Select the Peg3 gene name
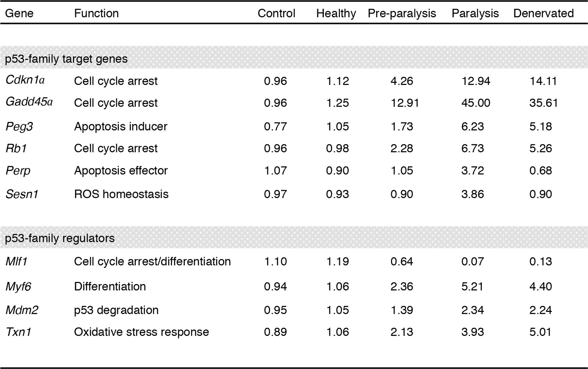 pyautogui.click(x=19, y=126)
